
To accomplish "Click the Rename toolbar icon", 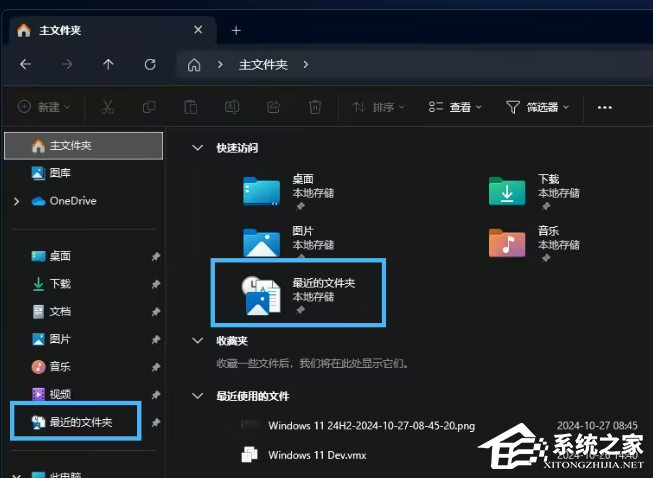I will [232, 107].
